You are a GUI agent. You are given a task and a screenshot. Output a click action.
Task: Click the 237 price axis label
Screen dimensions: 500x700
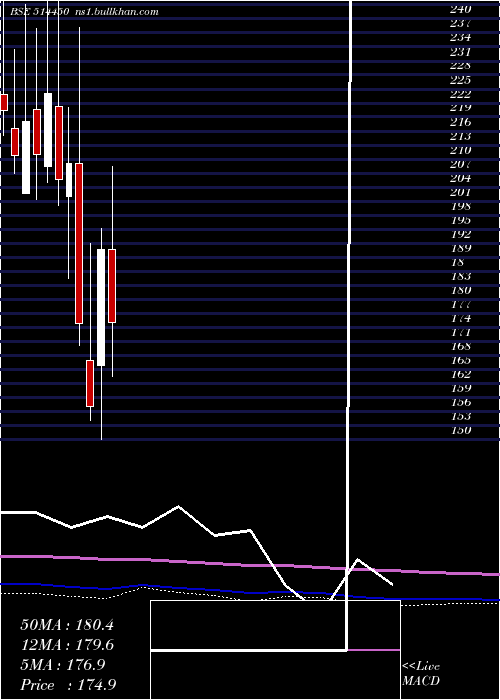(x=460, y=23)
